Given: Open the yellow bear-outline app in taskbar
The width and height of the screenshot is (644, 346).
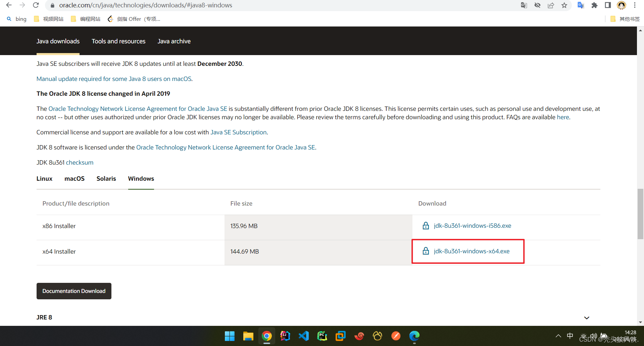Looking at the screenshot, I should (x=378, y=336).
